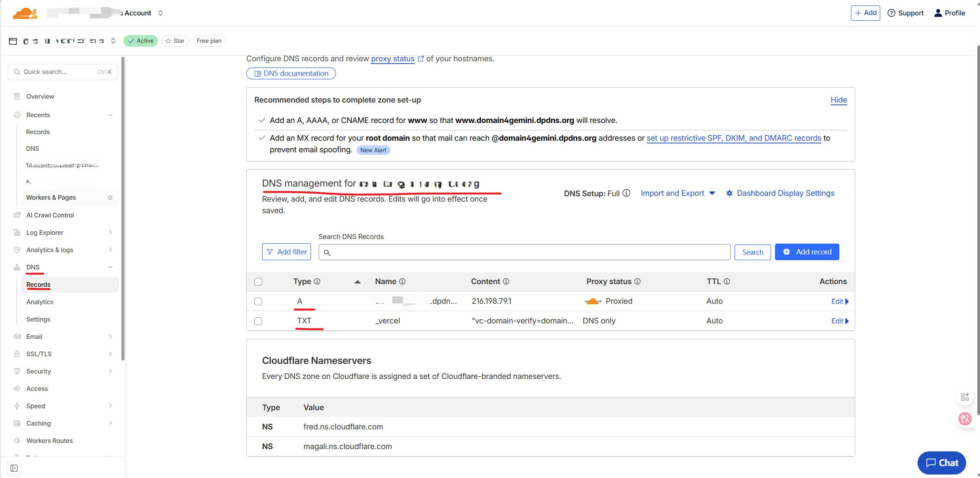Open DNS Analytics in the sidebar
This screenshot has height=478, width=980.
click(40, 302)
